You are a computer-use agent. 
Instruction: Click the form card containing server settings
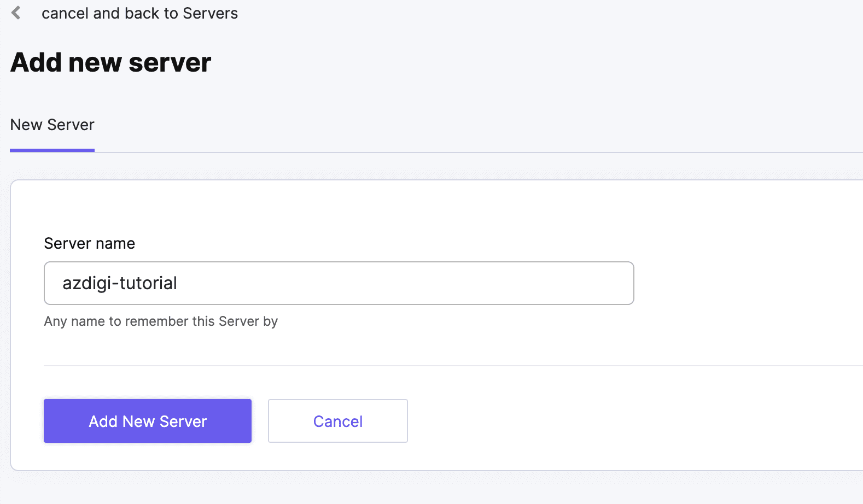[x=432, y=323]
